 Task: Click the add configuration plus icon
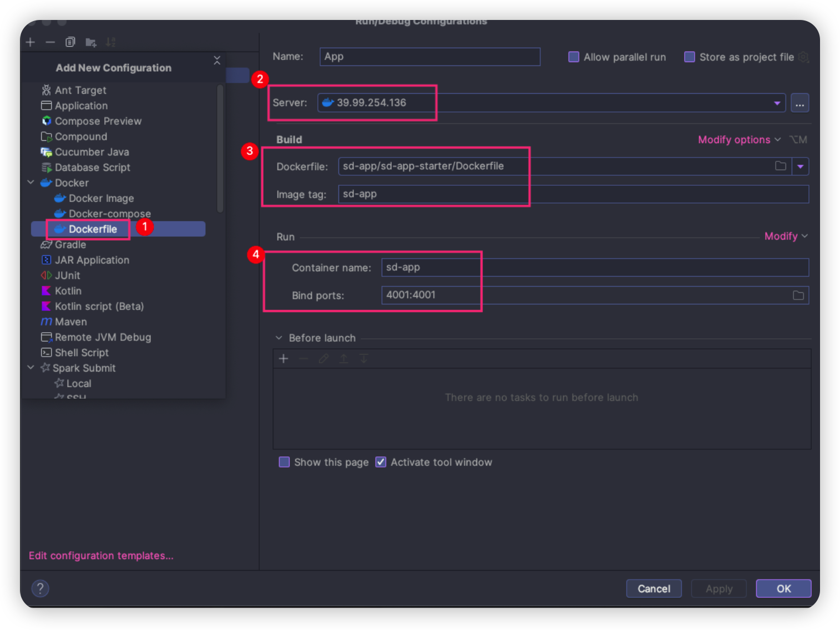31,42
